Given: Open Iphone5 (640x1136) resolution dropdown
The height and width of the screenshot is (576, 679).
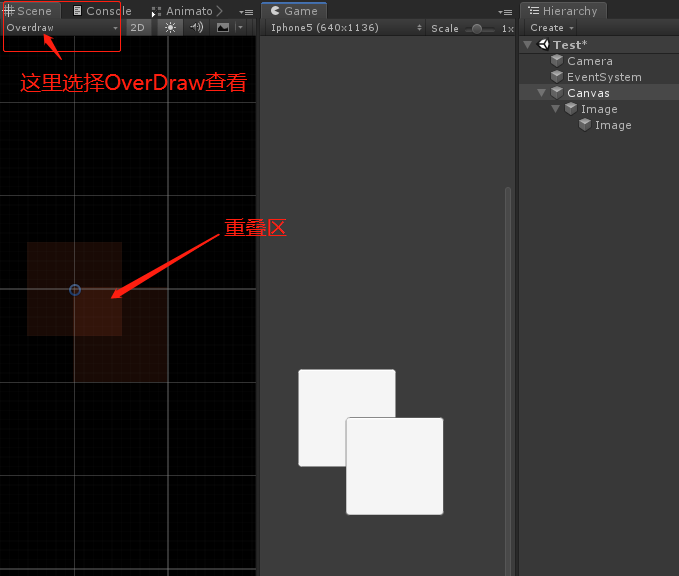Looking at the screenshot, I should [345, 28].
